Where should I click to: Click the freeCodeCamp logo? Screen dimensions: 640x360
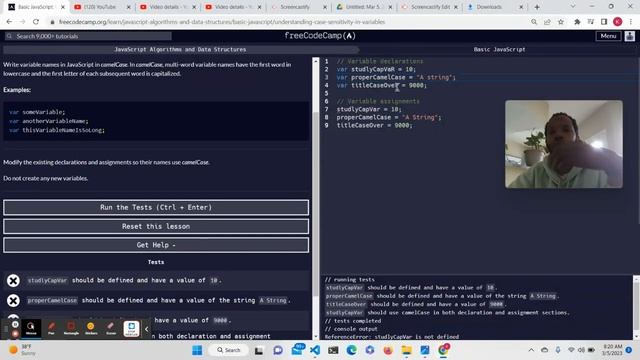point(320,36)
